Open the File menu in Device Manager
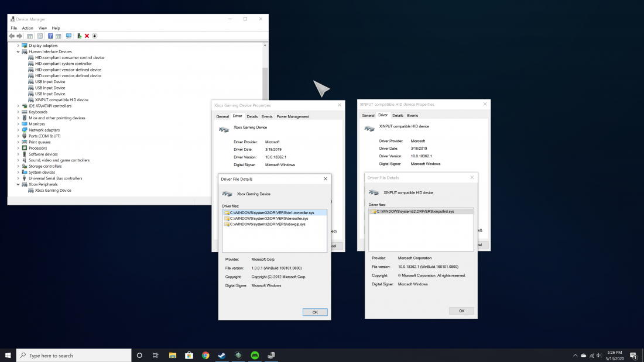 point(14,28)
